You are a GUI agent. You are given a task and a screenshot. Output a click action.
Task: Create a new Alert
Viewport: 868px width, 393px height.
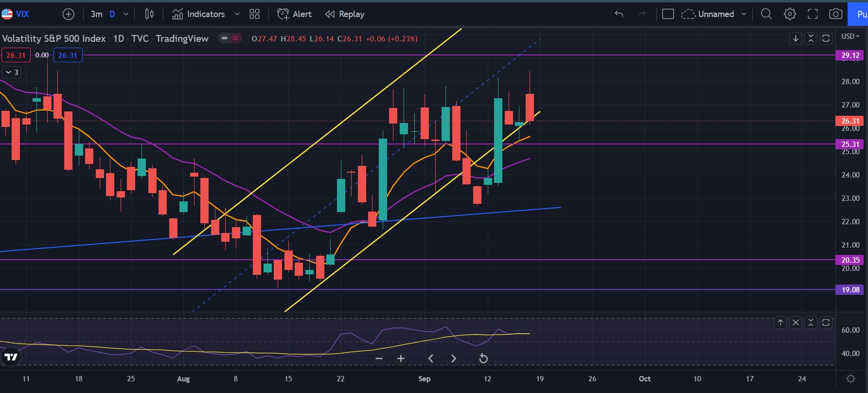point(294,14)
